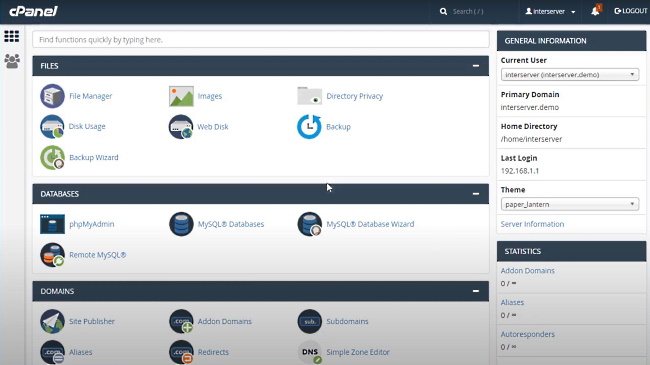Click the search magnifier icon
The width and height of the screenshot is (650, 365).
tap(443, 11)
